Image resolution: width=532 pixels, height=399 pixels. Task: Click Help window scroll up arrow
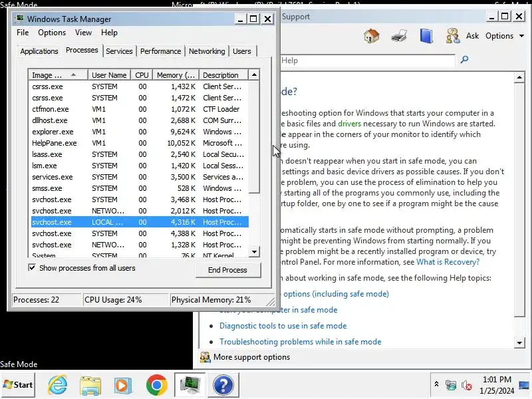(519, 77)
